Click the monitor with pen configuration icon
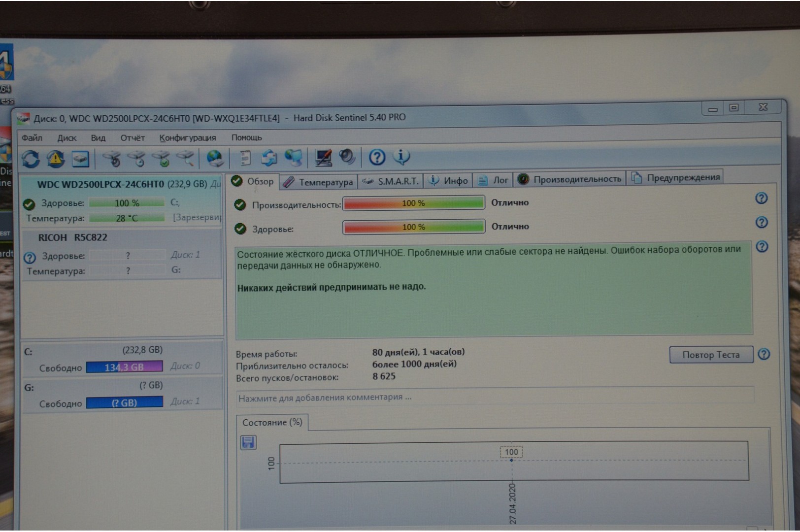 (323, 158)
